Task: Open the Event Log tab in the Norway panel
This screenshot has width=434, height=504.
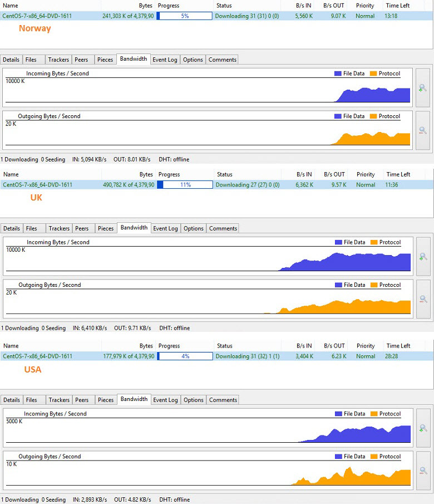Action: tap(165, 60)
